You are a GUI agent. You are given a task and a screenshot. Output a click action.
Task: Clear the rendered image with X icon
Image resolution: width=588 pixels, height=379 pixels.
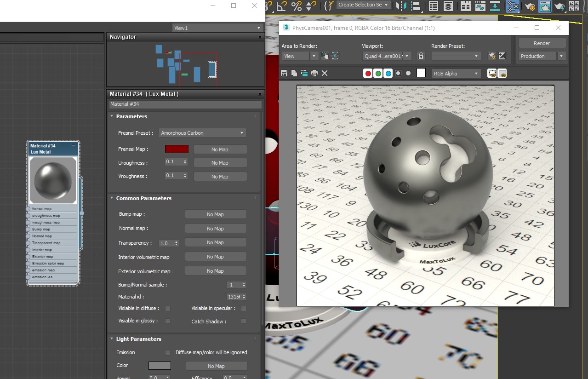pyautogui.click(x=325, y=73)
